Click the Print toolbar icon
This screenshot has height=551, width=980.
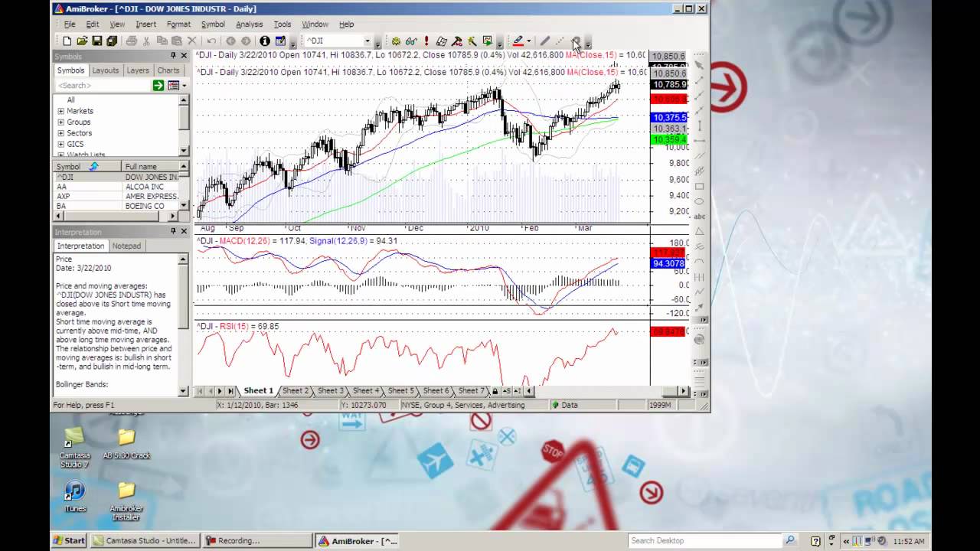(x=131, y=41)
